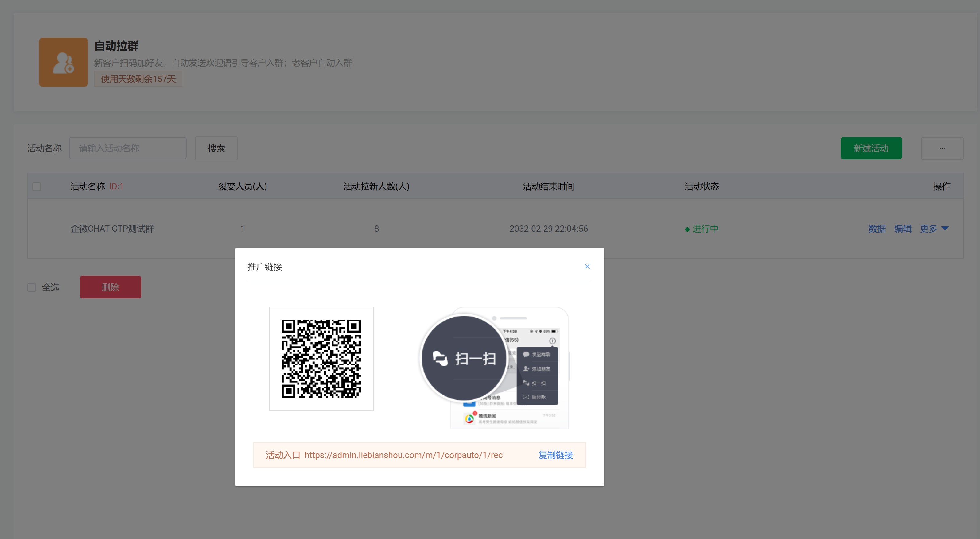Screen dimensions: 980x539
Task: Enable the 全选 checkbox
Action: tap(31, 287)
